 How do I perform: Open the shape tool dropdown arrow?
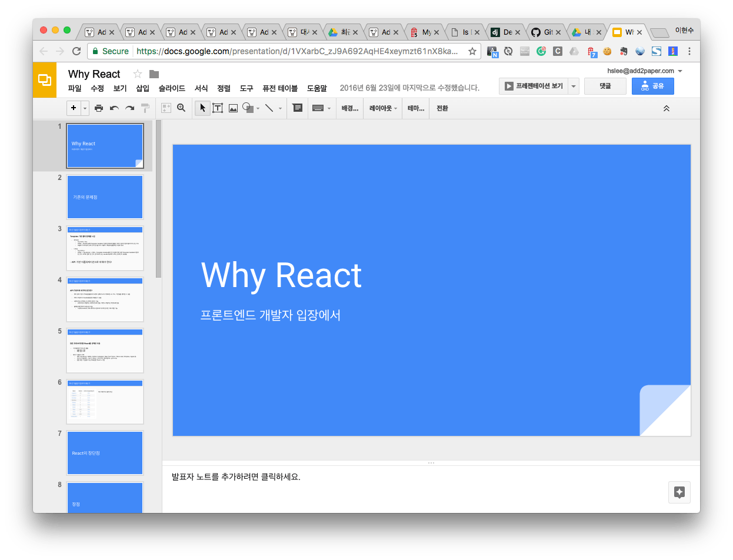pos(258,108)
